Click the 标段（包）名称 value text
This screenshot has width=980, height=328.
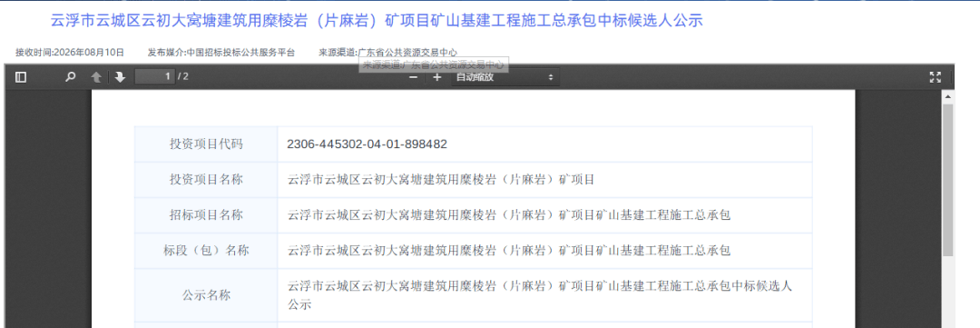click(509, 251)
